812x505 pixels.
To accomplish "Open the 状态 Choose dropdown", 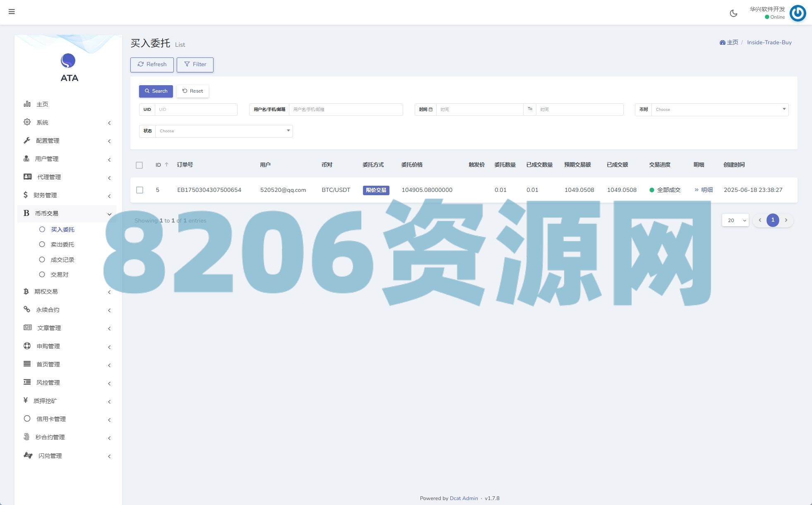I will (x=223, y=131).
